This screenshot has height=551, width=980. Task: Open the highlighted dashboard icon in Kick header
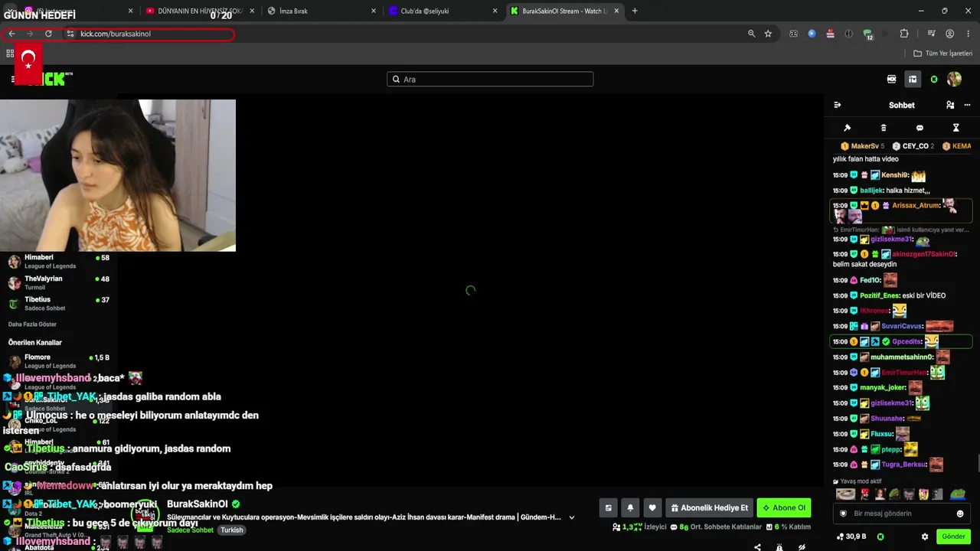(x=913, y=79)
